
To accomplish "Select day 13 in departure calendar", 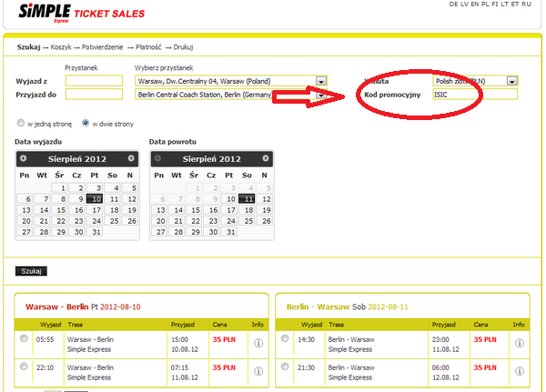I will click(x=25, y=210).
